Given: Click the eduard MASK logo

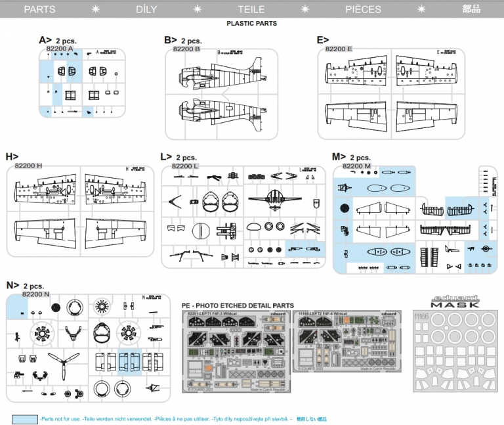Looking at the screenshot, I should 455,302.
